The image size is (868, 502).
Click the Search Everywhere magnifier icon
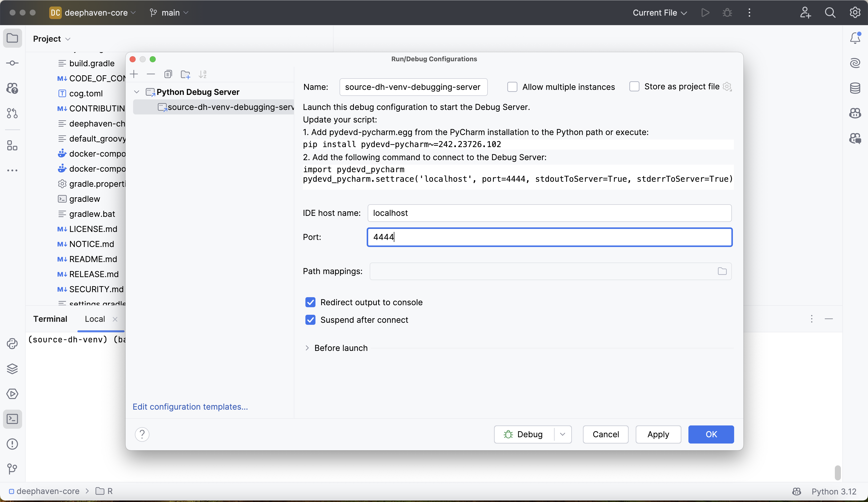[830, 13]
